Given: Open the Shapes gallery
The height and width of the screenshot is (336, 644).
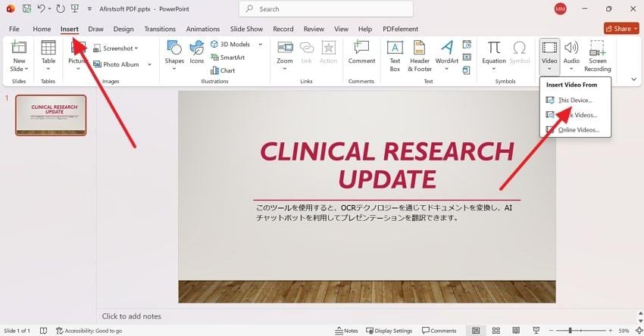Looking at the screenshot, I should pyautogui.click(x=174, y=56).
